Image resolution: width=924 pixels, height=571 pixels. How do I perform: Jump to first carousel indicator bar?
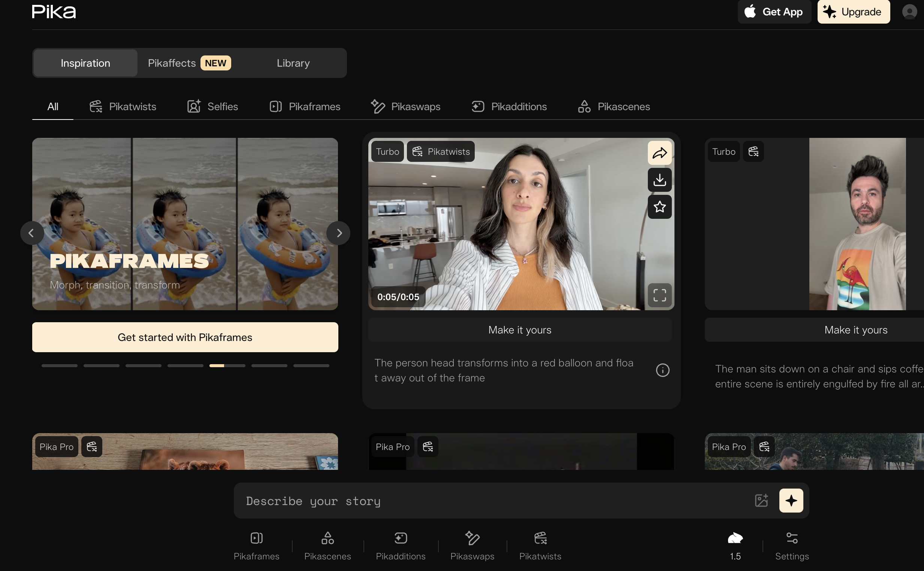coord(59,366)
